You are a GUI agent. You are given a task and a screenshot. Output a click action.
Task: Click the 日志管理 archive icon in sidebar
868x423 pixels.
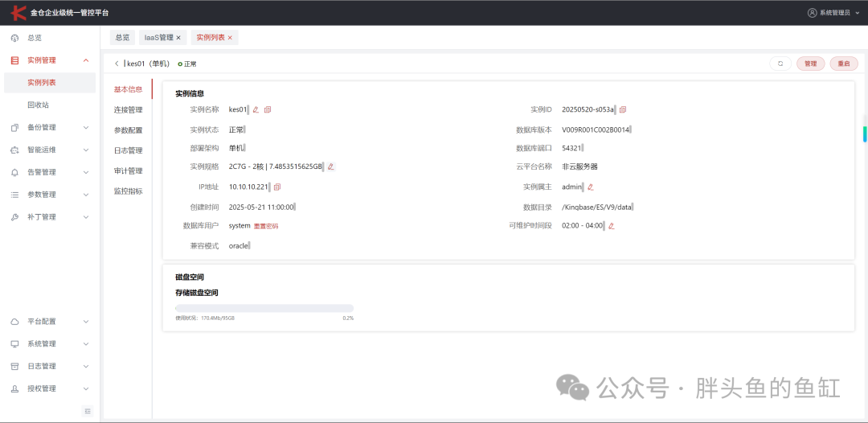click(x=15, y=366)
